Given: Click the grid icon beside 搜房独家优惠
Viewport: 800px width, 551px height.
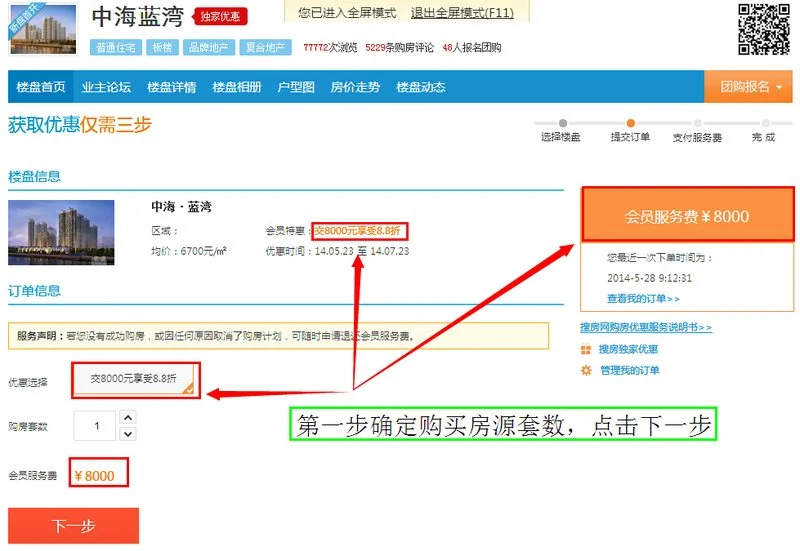Looking at the screenshot, I should click(x=586, y=349).
